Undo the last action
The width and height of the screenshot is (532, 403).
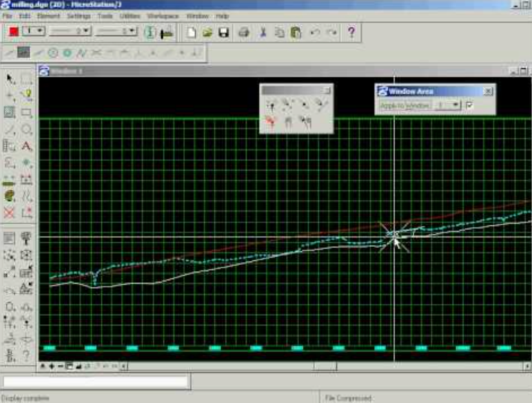(x=315, y=32)
